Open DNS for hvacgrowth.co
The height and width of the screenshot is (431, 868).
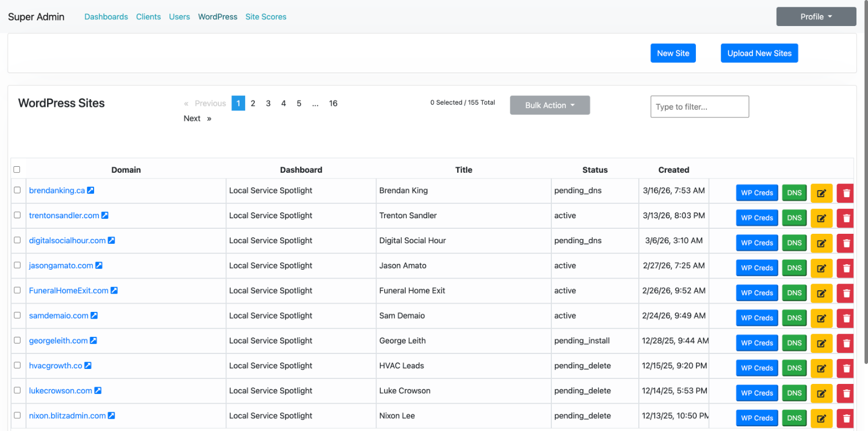click(x=794, y=368)
